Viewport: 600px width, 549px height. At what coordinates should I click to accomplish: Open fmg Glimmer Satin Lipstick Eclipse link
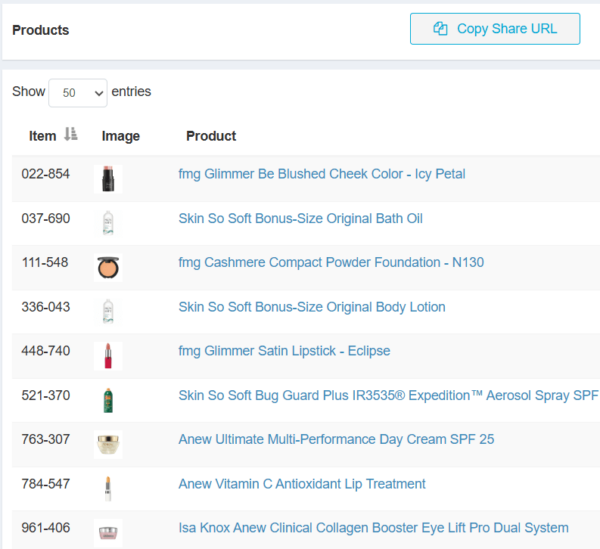[284, 351]
